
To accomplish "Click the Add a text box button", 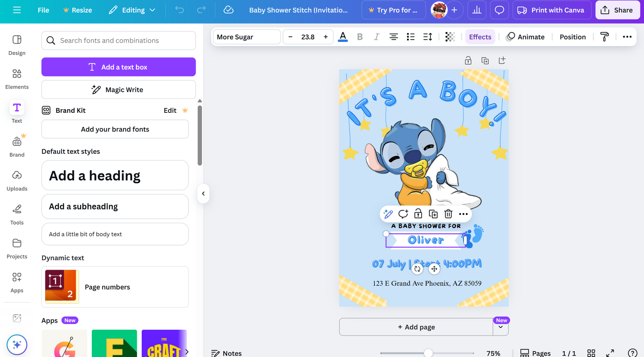I will (118, 66).
